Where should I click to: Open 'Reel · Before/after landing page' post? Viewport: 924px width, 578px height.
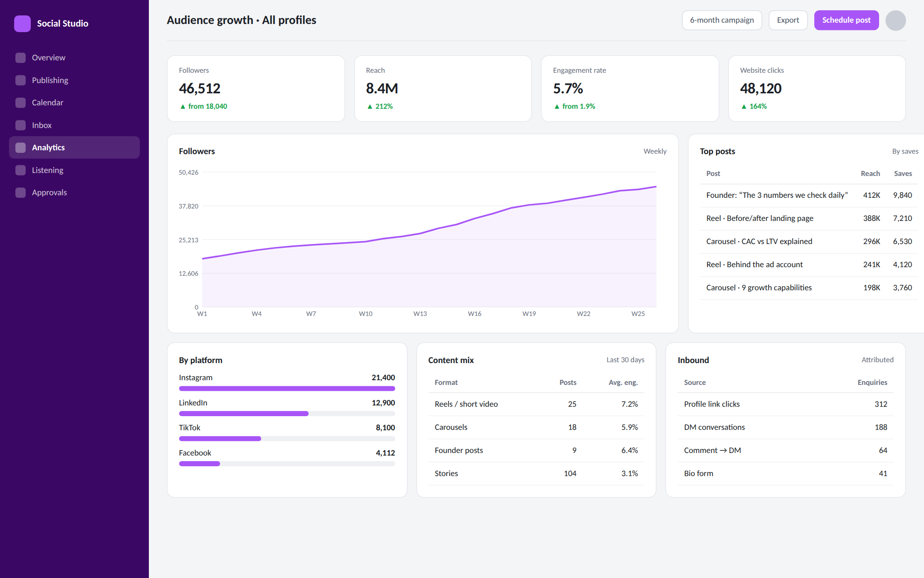point(809,218)
